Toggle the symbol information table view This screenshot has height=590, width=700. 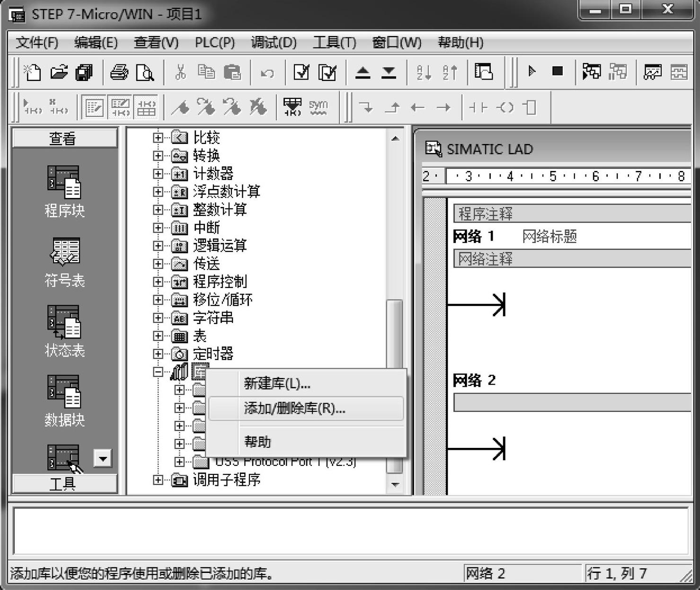click(x=146, y=107)
